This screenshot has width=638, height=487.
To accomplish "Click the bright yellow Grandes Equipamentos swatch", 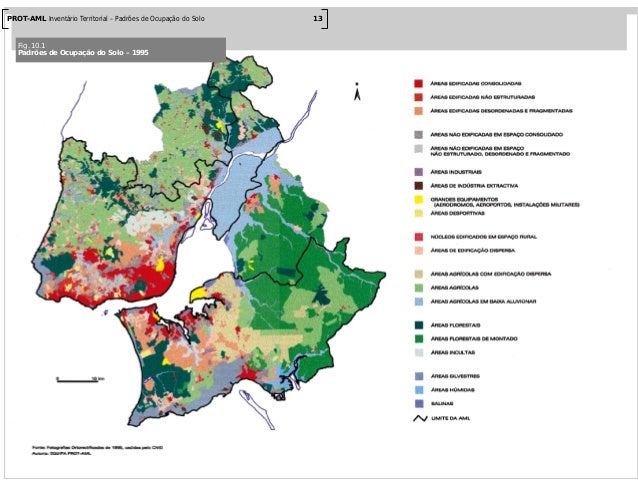I will pos(418,199).
